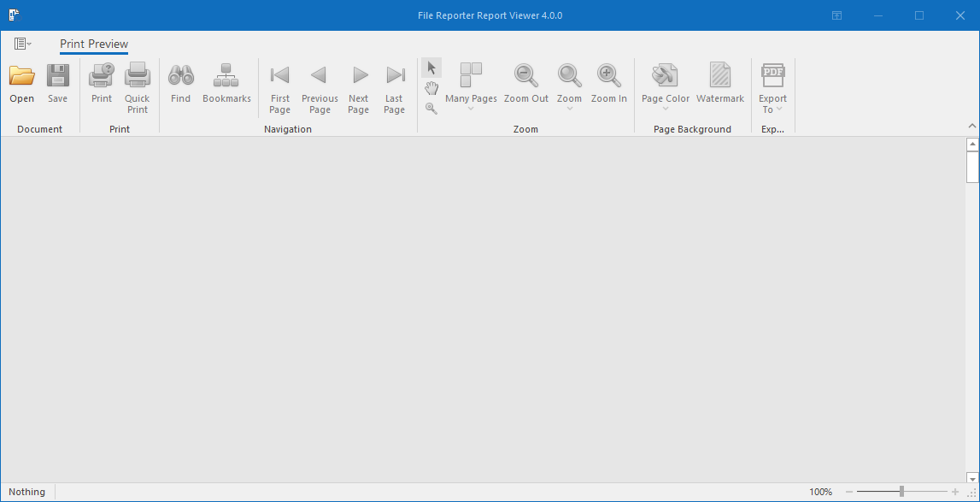
Task: Minimize the Report Viewer window
Action: point(878,15)
